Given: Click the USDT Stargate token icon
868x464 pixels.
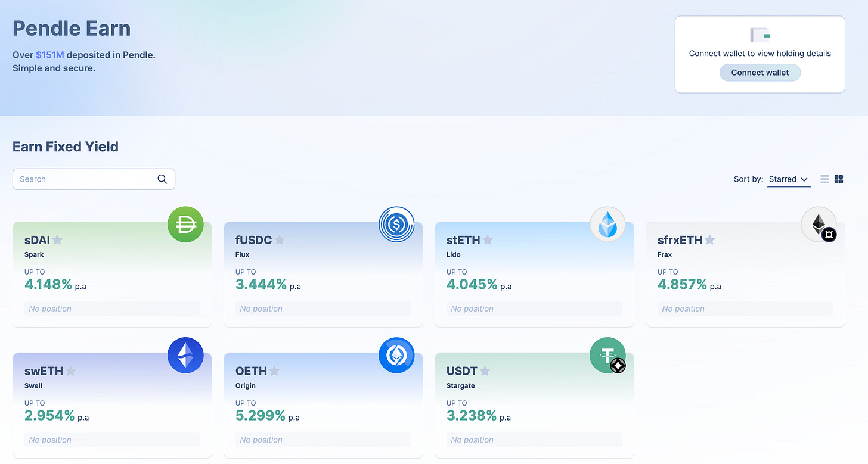Looking at the screenshot, I should pyautogui.click(x=607, y=356).
